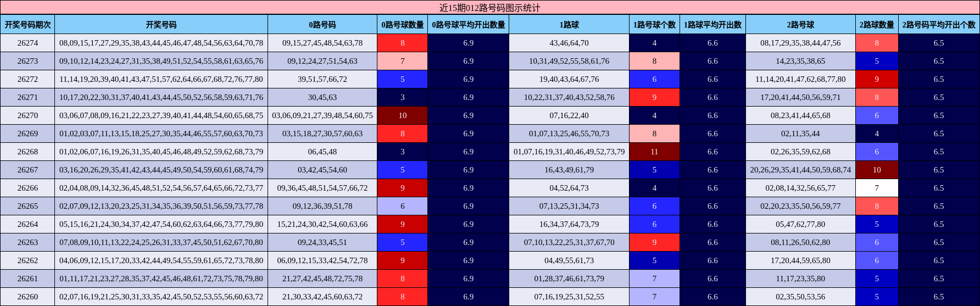Select the 2路号码平均开出个数 header
Screen dimensions: 980x306
[x=939, y=25]
